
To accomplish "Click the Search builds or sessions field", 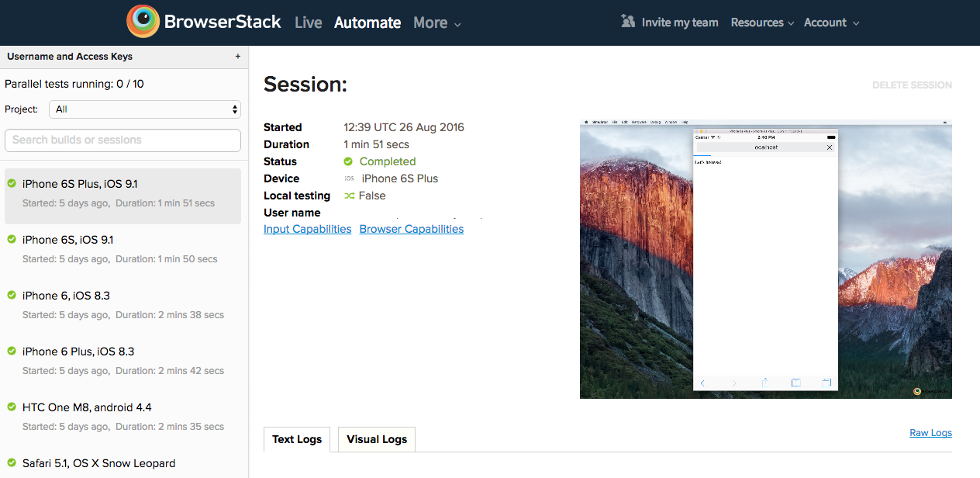I will click(122, 140).
